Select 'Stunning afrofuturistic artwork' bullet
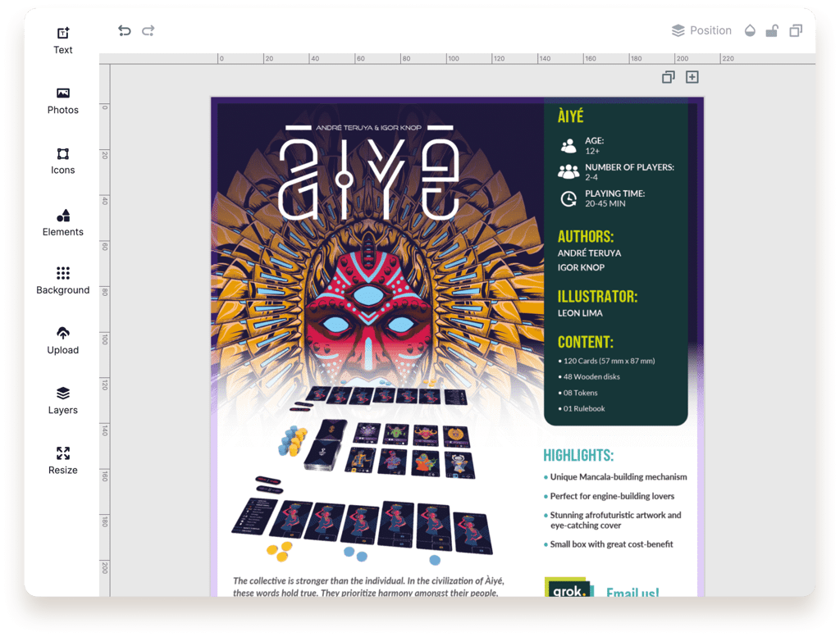This screenshot has height=637, width=840. click(613, 521)
